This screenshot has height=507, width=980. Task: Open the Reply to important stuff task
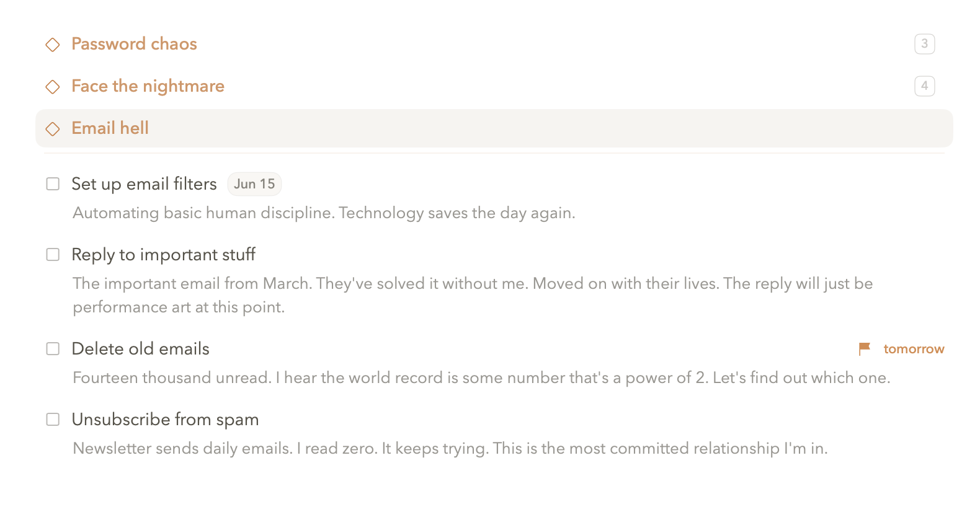click(x=163, y=255)
